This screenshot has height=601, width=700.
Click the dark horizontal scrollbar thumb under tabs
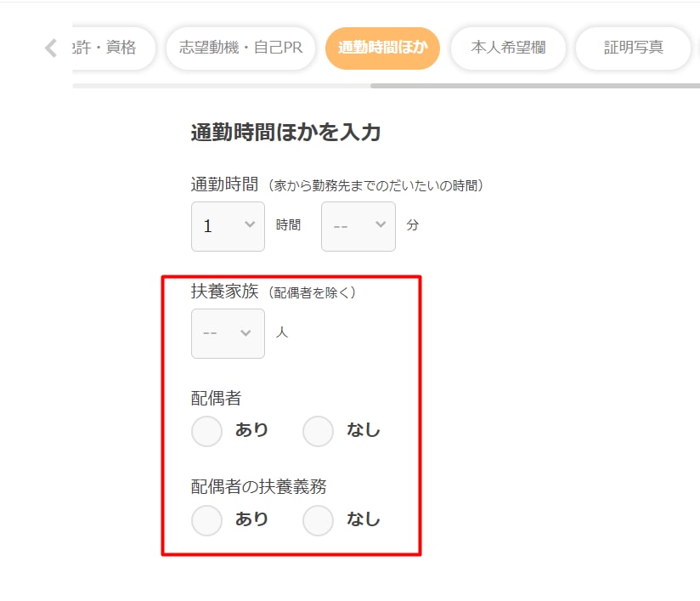click(533, 85)
